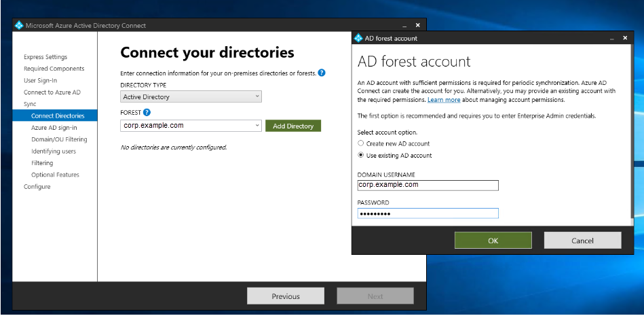Open Express Settings in sidebar
Screen dimensions: 644x316
pos(45,57)
